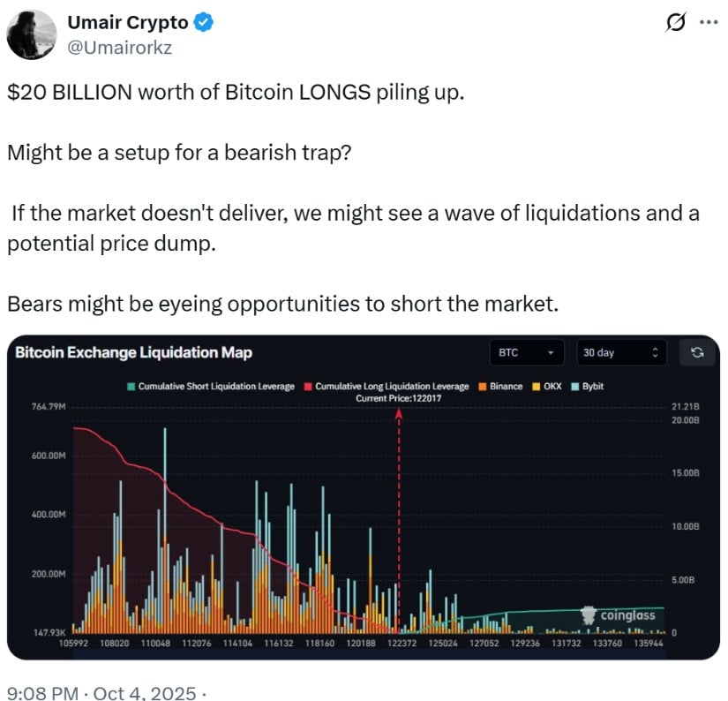Expand the 30 day range selector

coord(619,352)
